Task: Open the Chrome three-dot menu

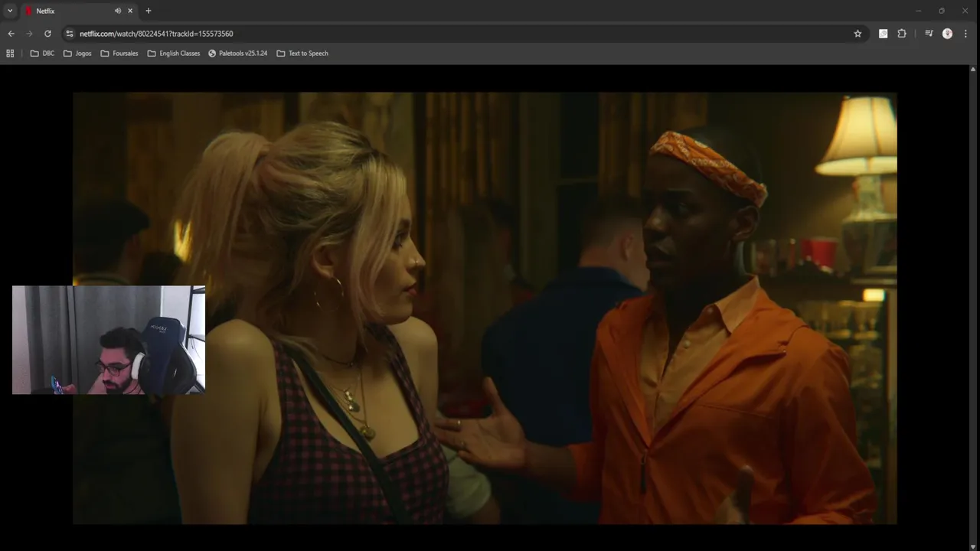Action: (965, 34)
